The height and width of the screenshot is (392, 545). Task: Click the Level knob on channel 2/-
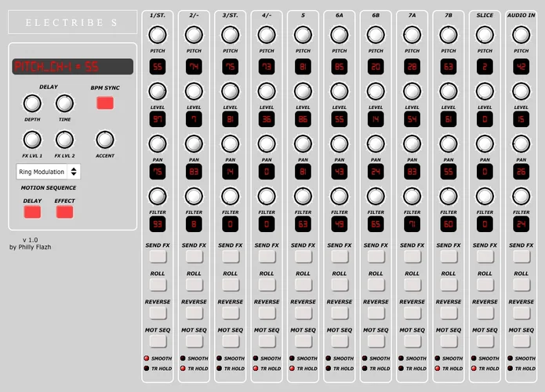[x=194, y=92]
